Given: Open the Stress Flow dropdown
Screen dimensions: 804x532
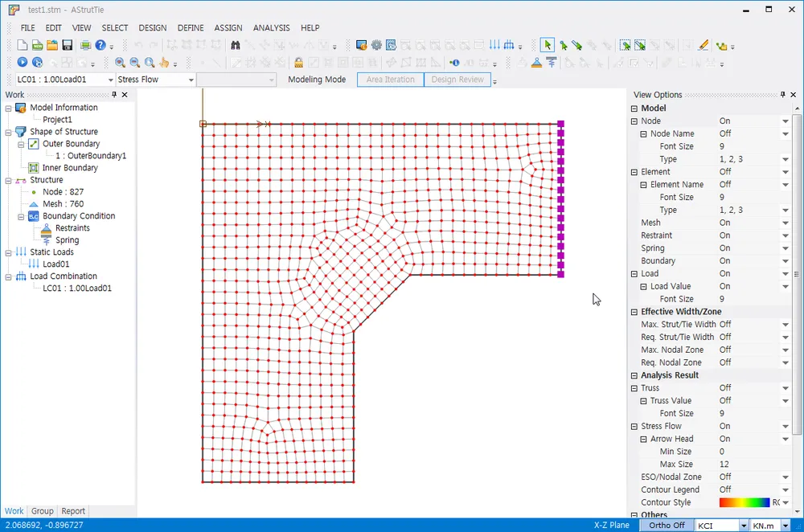Looking at the screenshot, I should point(155,80).
